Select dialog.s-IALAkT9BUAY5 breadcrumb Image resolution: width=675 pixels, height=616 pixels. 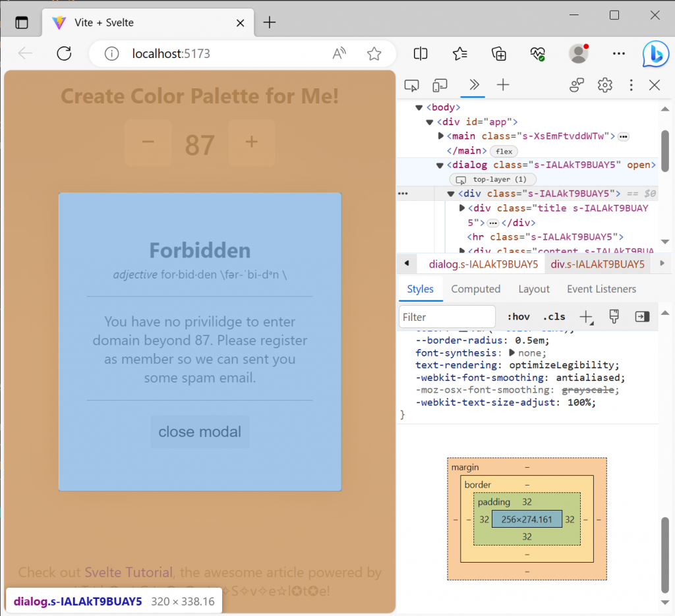pos(483,264)
